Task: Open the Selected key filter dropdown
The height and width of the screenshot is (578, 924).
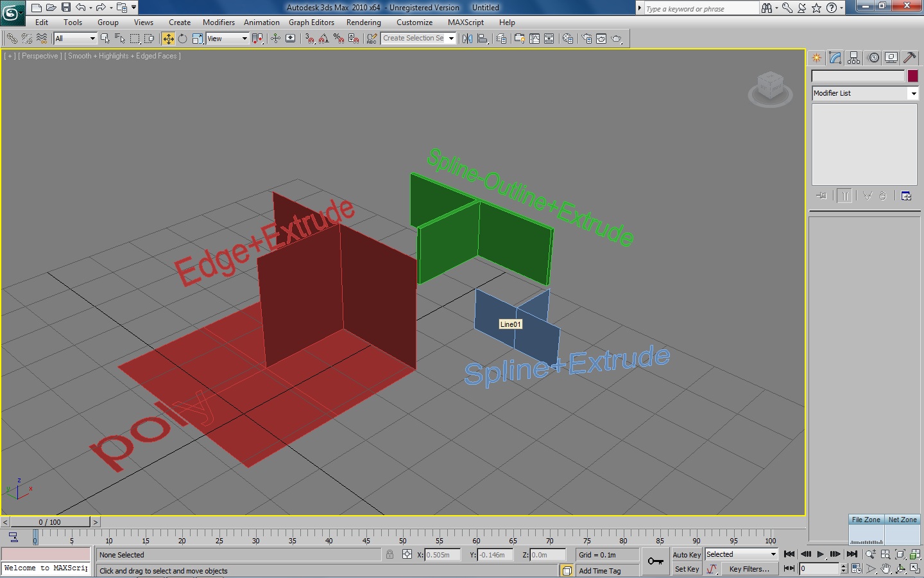Action: click(x=741, y=554)
